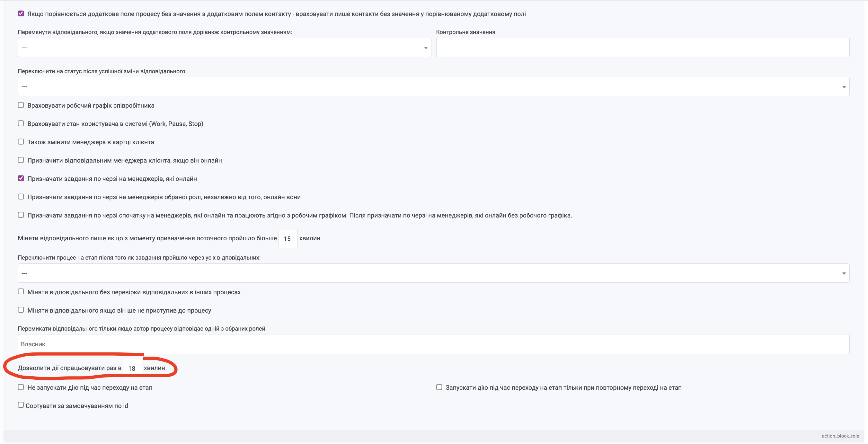The image size is (868, 444).
Task: Tick 'Також змінити менеджера в картці клієнта'
Action: pyautogui.click(x=21, y=142)
